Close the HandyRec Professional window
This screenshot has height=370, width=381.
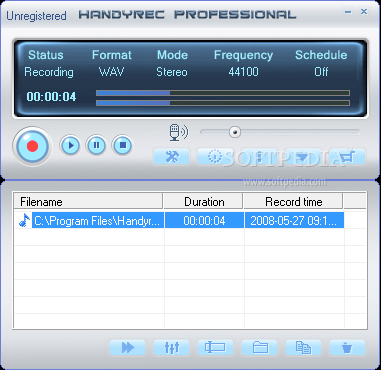(x=364, y=12)
